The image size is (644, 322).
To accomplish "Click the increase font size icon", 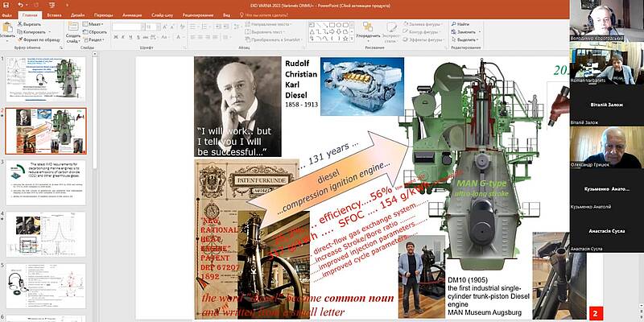I will [x=165, y=27].
